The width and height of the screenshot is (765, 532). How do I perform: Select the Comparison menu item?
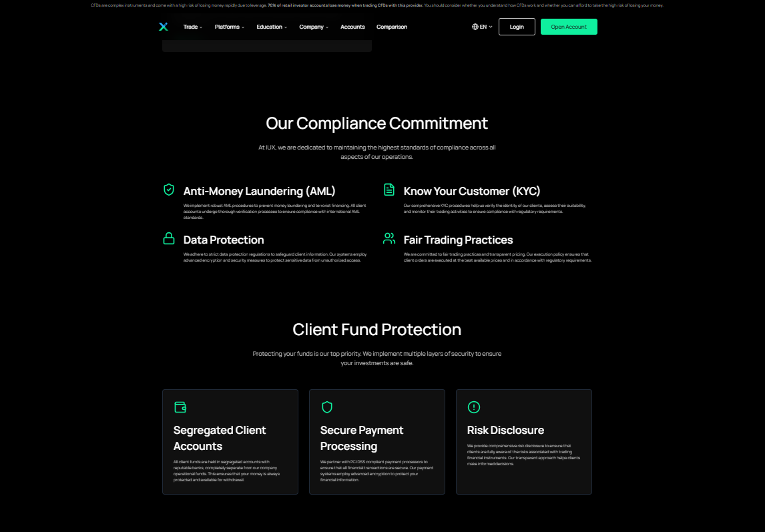391,27
